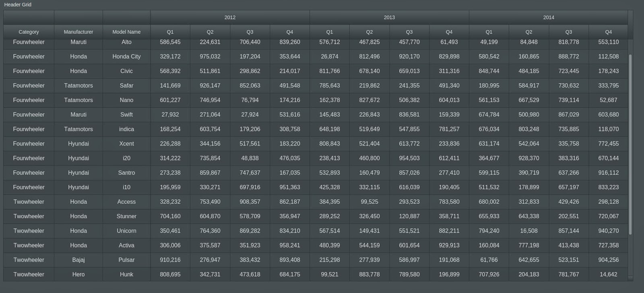This screenshot has height=293, width=644.
Task: Select cell 975,032 in Honda City row
Action: [x=210, y=57]
